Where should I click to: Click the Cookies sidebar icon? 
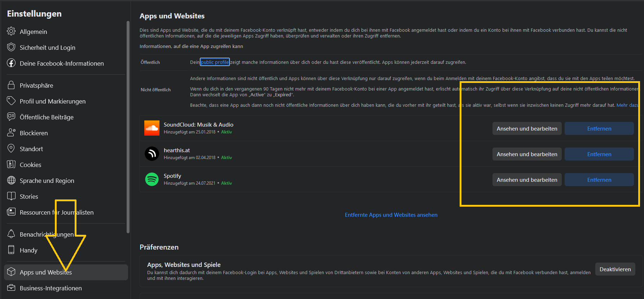pyautogui.click(x=11, y=164)
